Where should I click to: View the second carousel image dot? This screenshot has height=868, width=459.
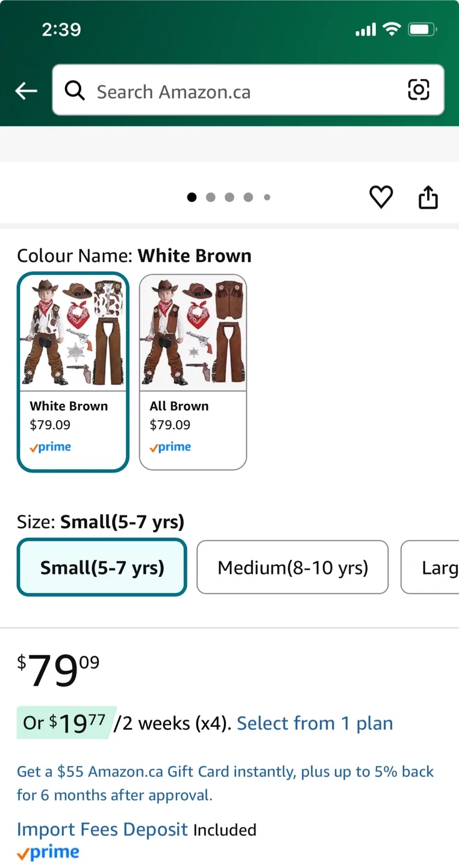pyautogui.click(x=211, y=197)
